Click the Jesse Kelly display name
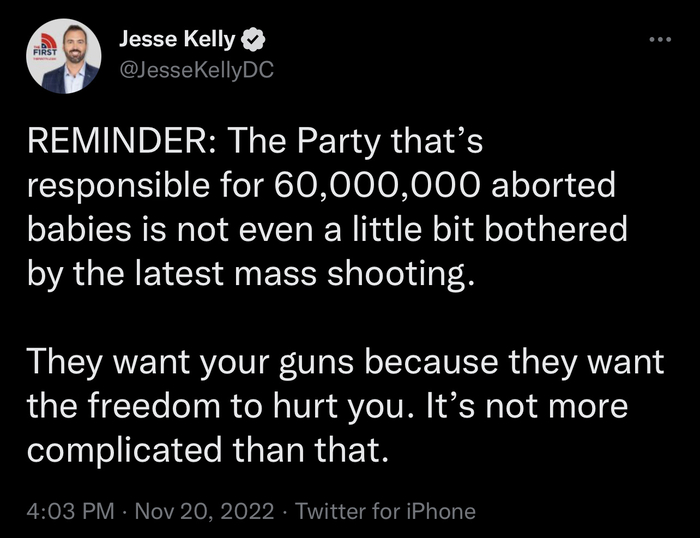The width and height of the screenshot is (700, 538). pos(178,40)
